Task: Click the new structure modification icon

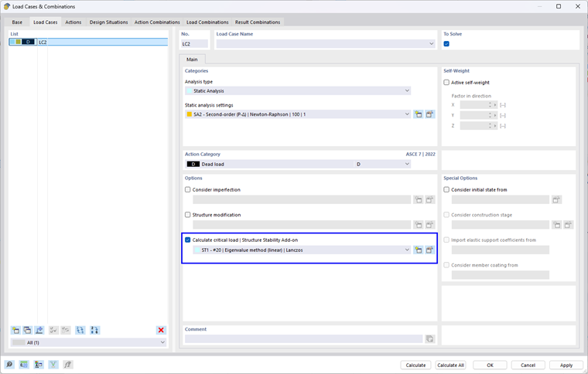Action: point(418,225)
